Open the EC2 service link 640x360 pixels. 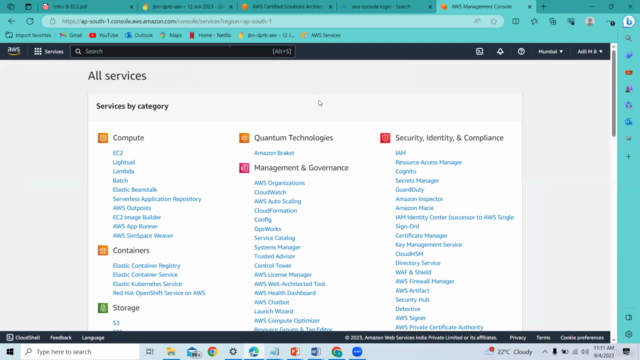[118, 153]
